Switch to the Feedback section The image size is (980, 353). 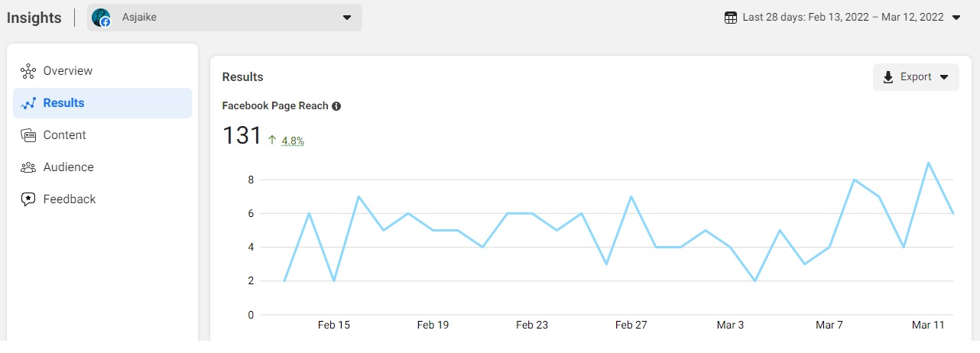(x=69, y=199)
